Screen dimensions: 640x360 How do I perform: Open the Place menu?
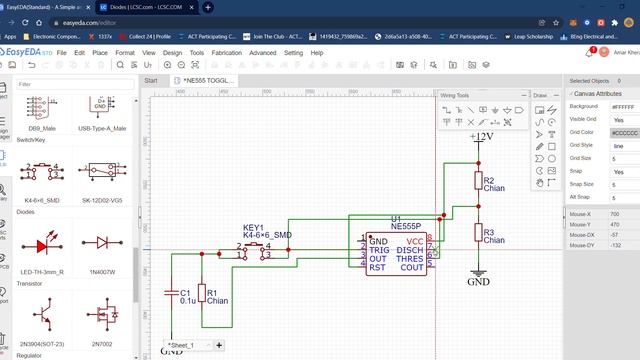coord(100,53)
